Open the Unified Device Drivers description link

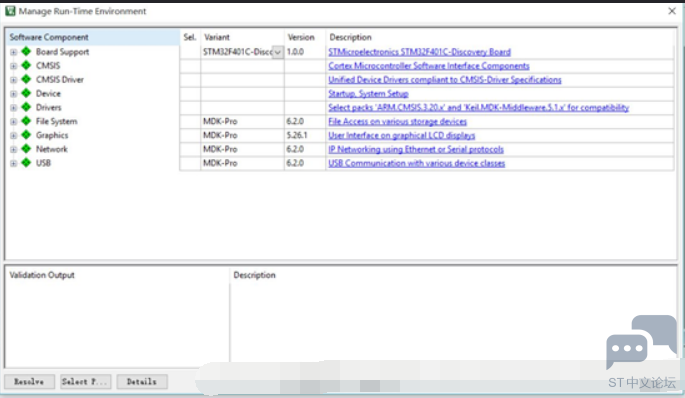(x=445, y=80)
